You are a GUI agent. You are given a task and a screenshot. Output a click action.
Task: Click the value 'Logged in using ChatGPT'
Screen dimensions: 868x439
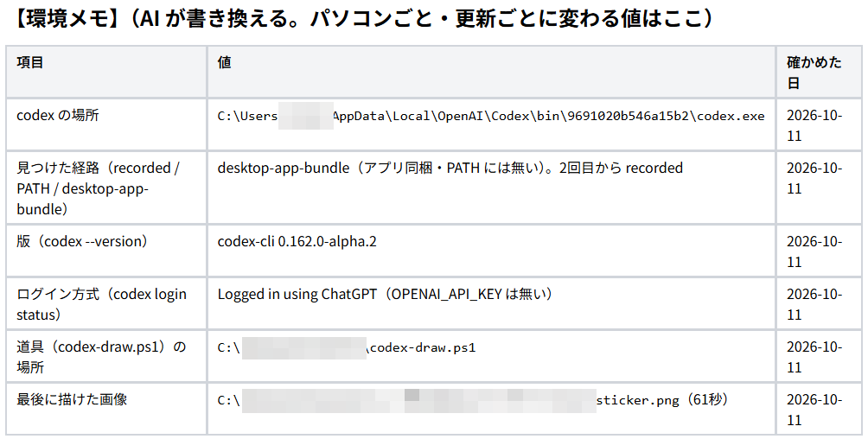(385, 294)
